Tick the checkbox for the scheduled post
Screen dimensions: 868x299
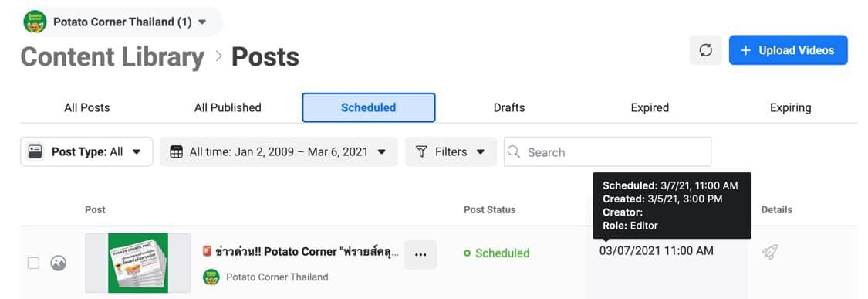(x=33, y=263)
